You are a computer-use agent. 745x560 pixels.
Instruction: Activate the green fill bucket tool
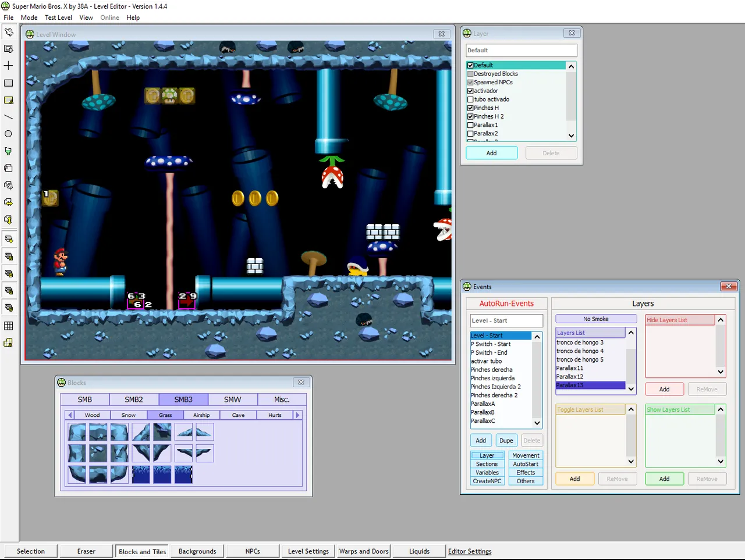9,151
